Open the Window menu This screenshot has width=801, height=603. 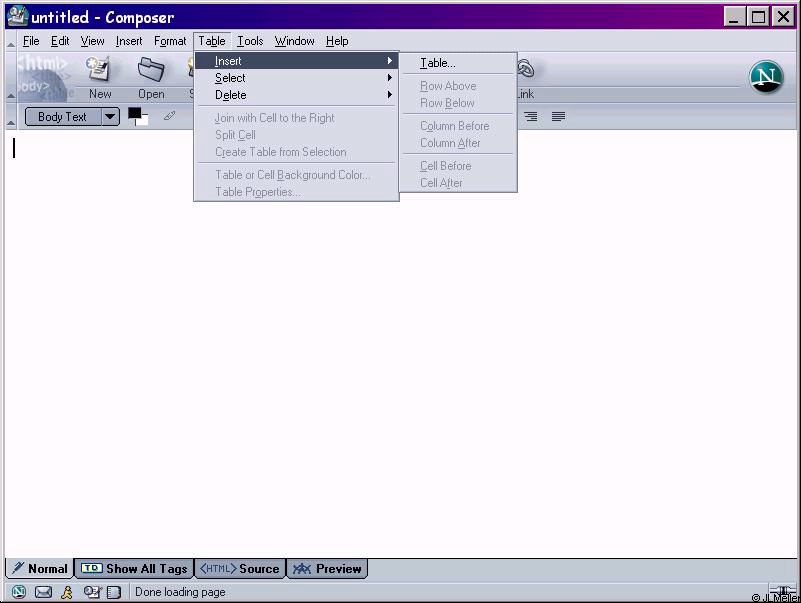[x=295, y=41]
